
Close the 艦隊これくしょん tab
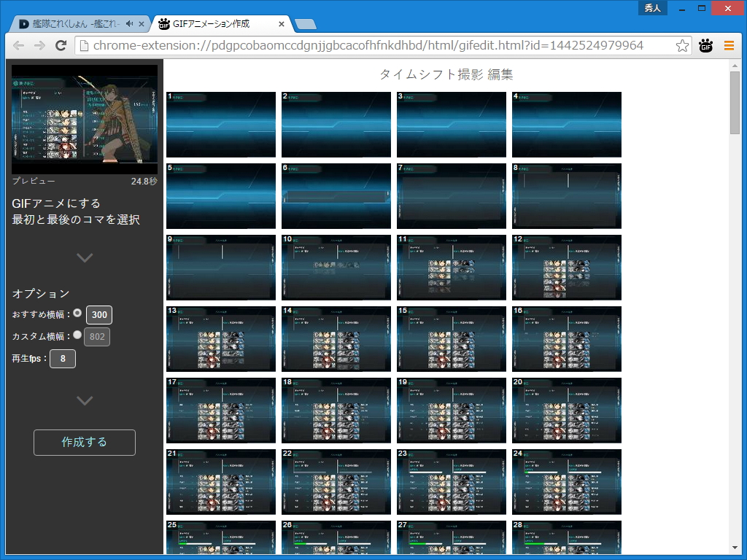[142, 24]
